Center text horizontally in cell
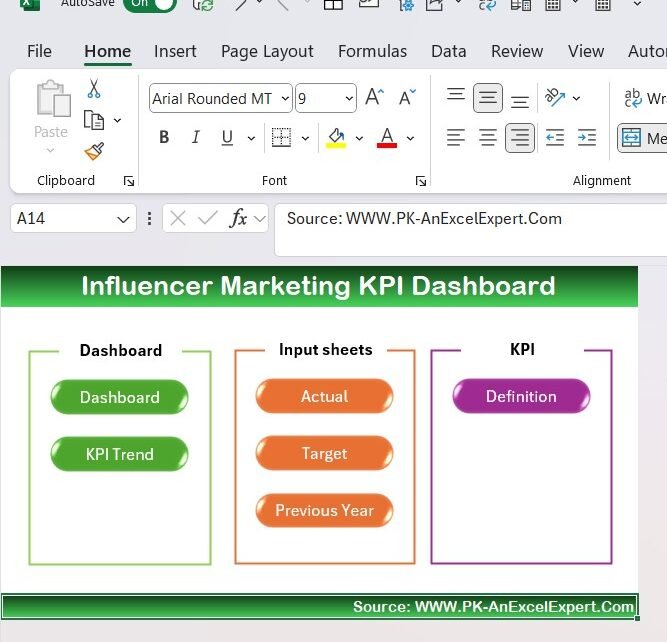Screen dimensions: 667x642 pos(487,137)
